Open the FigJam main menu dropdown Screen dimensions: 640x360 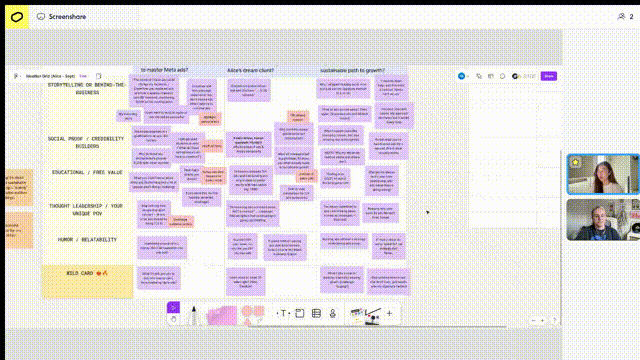pos(17,76)
